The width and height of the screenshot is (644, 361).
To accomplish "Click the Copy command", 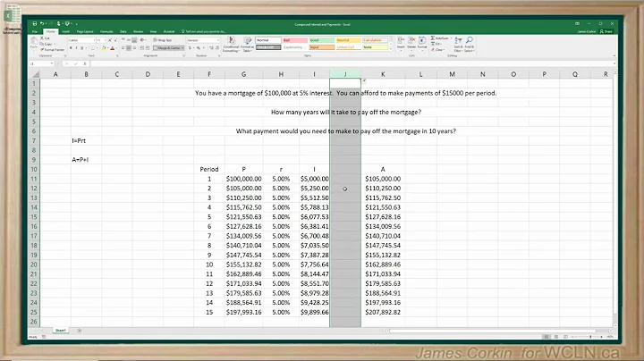I will (x=47, y=44).
